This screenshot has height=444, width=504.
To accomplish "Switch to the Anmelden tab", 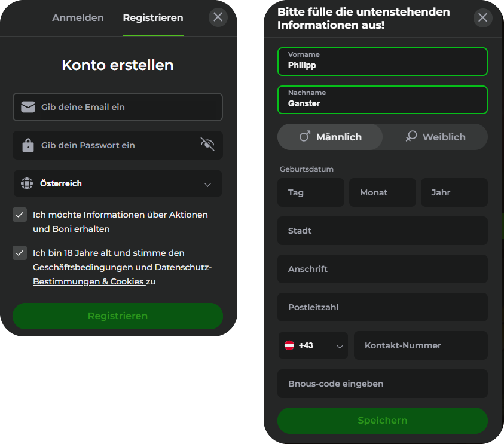I will (x=78, y=17).
